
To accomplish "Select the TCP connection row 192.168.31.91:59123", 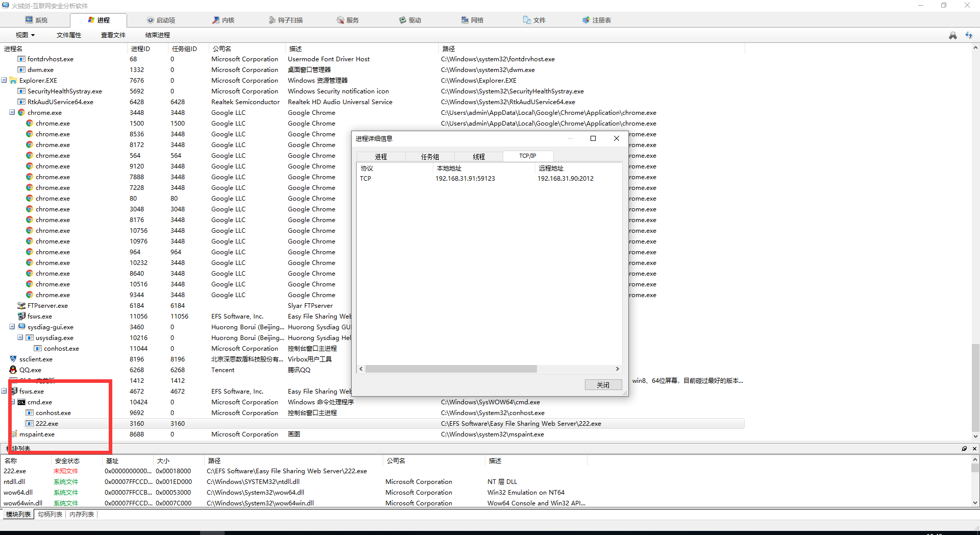I will click(489, 179).
